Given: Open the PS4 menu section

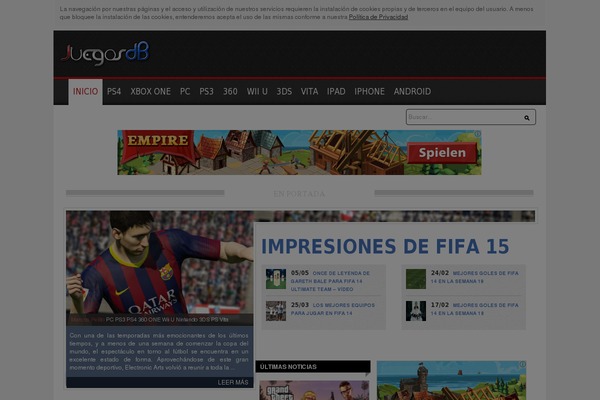Looking at the screenshot, I should 114,91.
